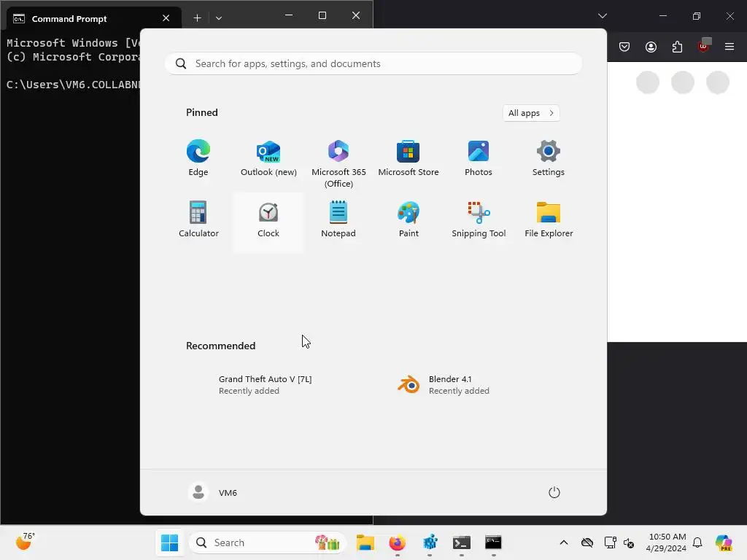The height and width of the screenshot is (560, 747).
Task: Switch to Firefox on the taskbar
Action: pos(398,542)
